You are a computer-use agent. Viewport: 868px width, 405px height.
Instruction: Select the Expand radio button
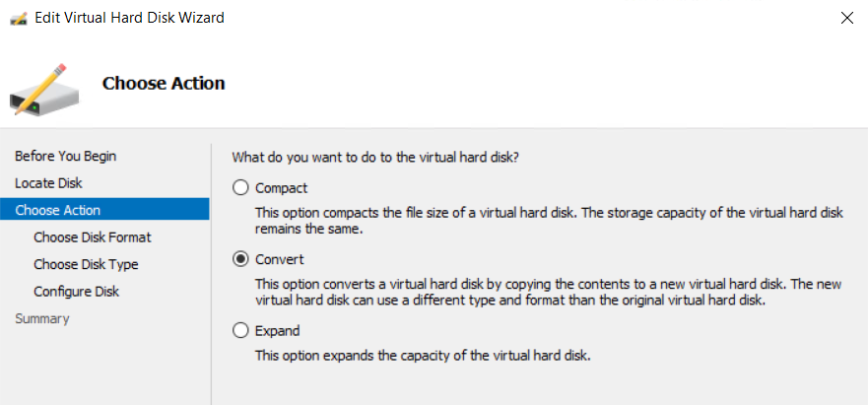click(x=240, y=331)
